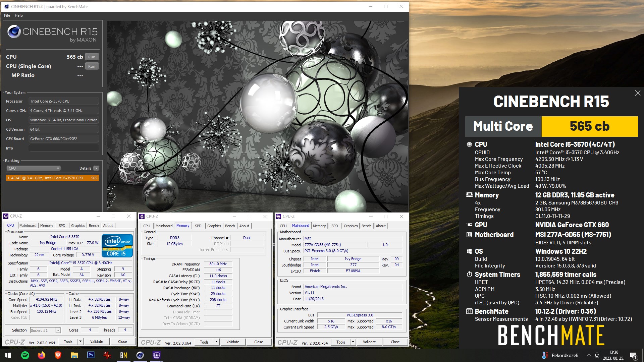
Task: Click the Info field in Your System
Action: pyautogui.click(x=64, y=148)
